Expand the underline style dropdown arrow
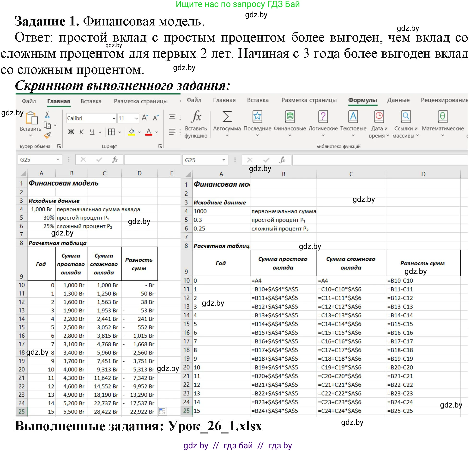476x451 pixels. pos(100,132)
